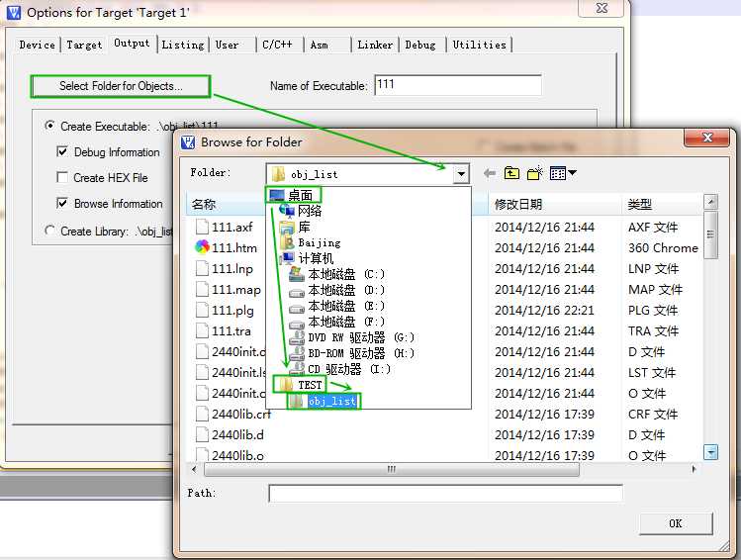Click the 111.tra file icon
741x560 pixels.
pos(202,330)
